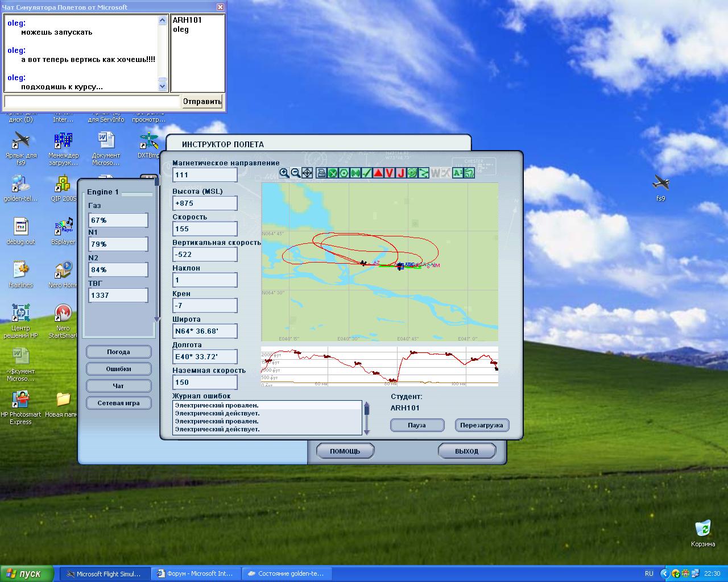The width and height of the screenshot is (728, 582).
Task: Toggle terrain display on the map
Action: click(x=469, y=173)
